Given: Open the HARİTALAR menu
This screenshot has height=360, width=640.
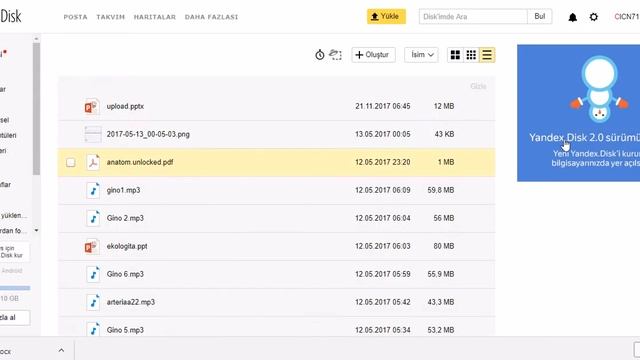Looking at the screenshot, I should (155, 17).
